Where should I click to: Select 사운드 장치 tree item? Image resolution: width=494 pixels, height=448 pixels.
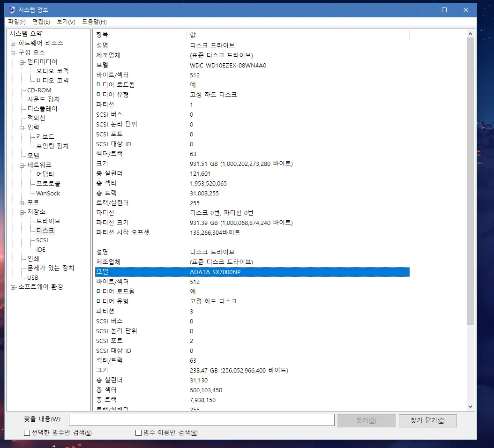[44, 99]
